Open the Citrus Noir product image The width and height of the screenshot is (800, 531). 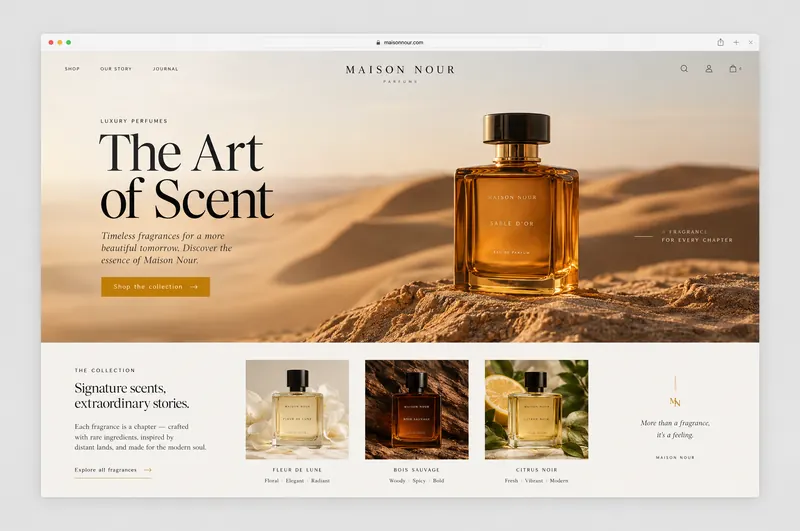[536, 410]
